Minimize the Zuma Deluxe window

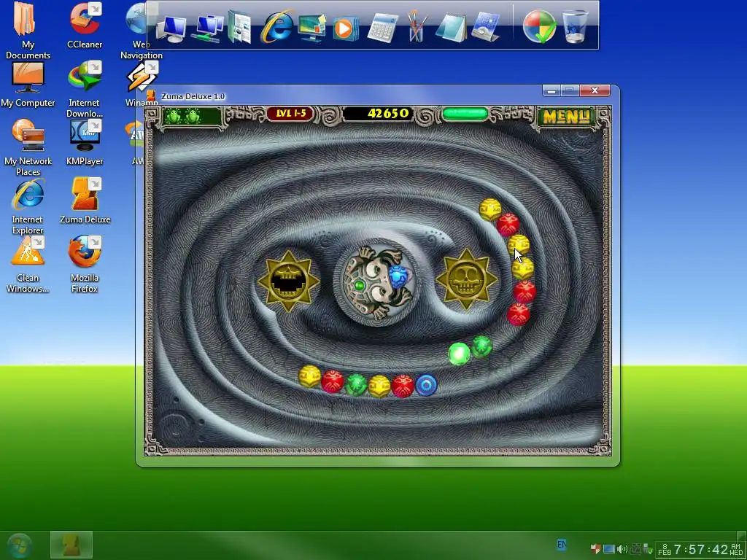pos(551,90)
